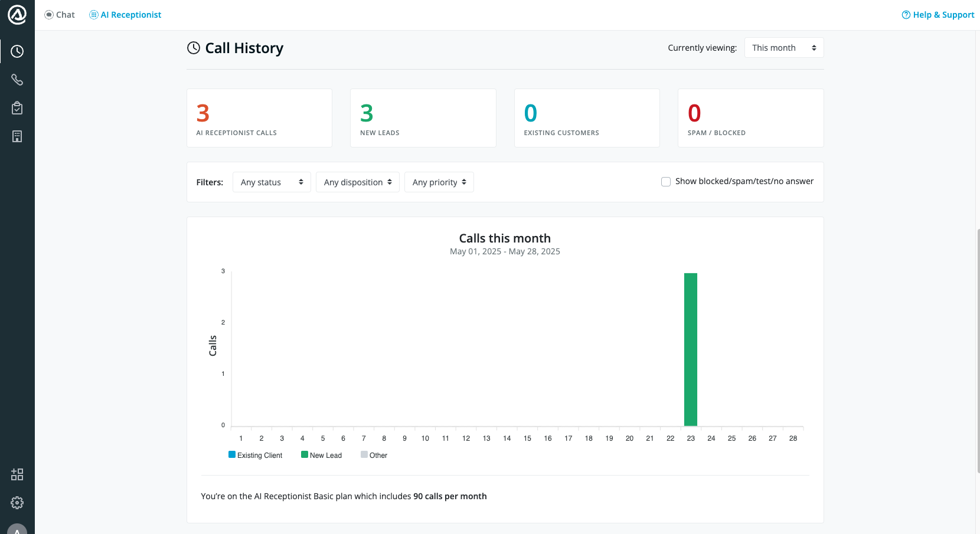Viewport: 980px width, 534px height.
Task: Open the phone calls icon in sidebar
Action: pos(17,80)
